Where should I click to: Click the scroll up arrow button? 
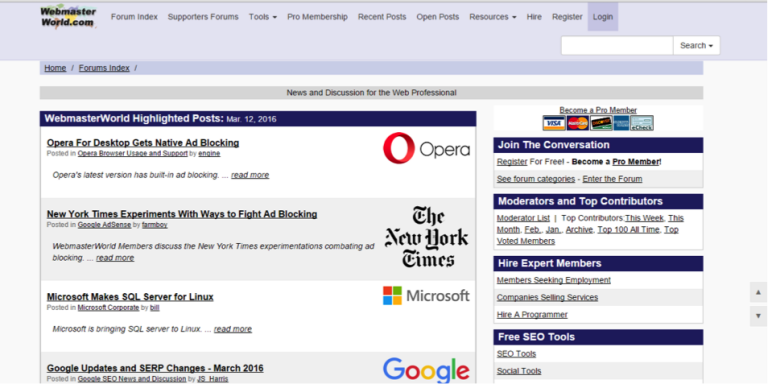[x=758, y=292]
